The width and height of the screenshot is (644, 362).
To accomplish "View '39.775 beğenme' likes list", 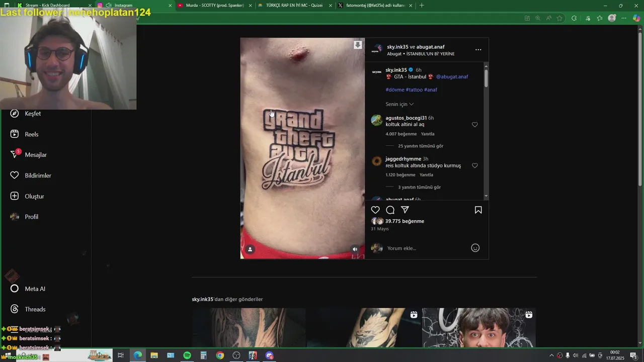I will click(405, 221).
